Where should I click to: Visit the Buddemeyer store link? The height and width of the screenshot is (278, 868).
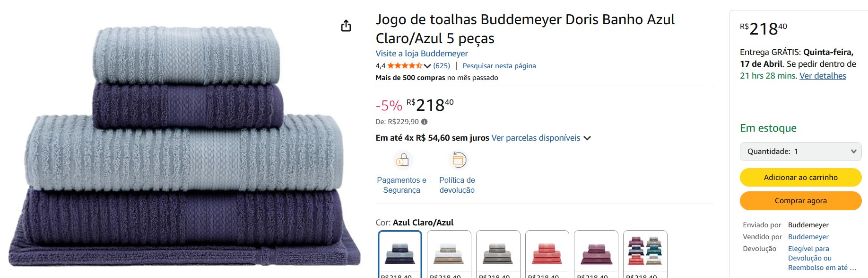coord(422,54)
